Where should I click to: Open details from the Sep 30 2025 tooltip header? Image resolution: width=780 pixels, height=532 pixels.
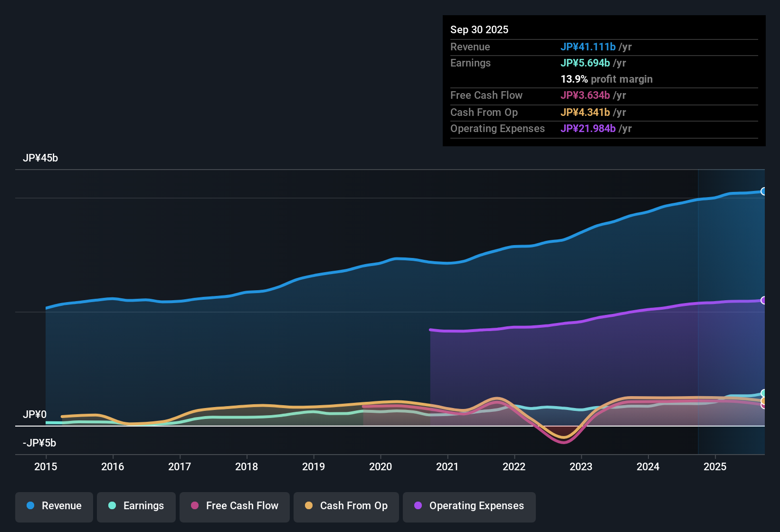(479, 29)
